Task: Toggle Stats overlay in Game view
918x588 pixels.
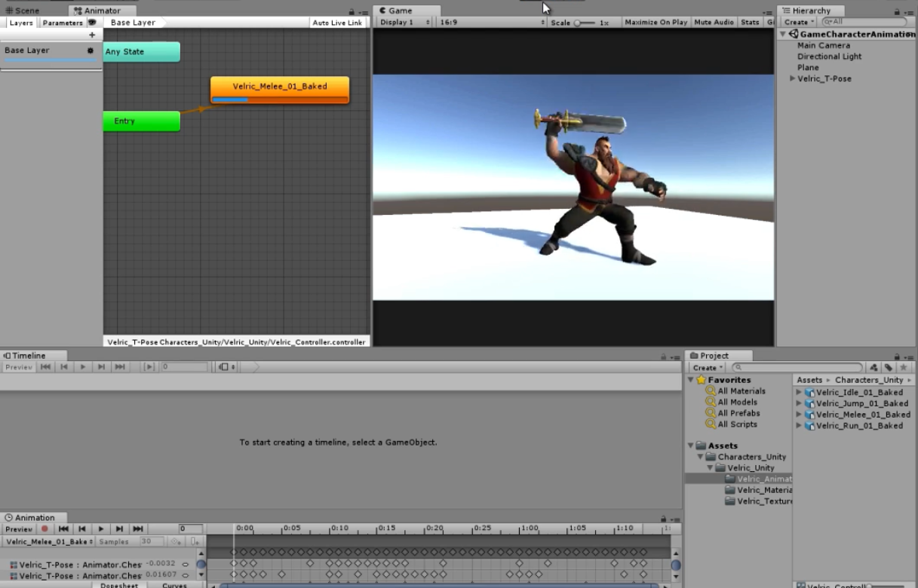Action: point(750,23)
